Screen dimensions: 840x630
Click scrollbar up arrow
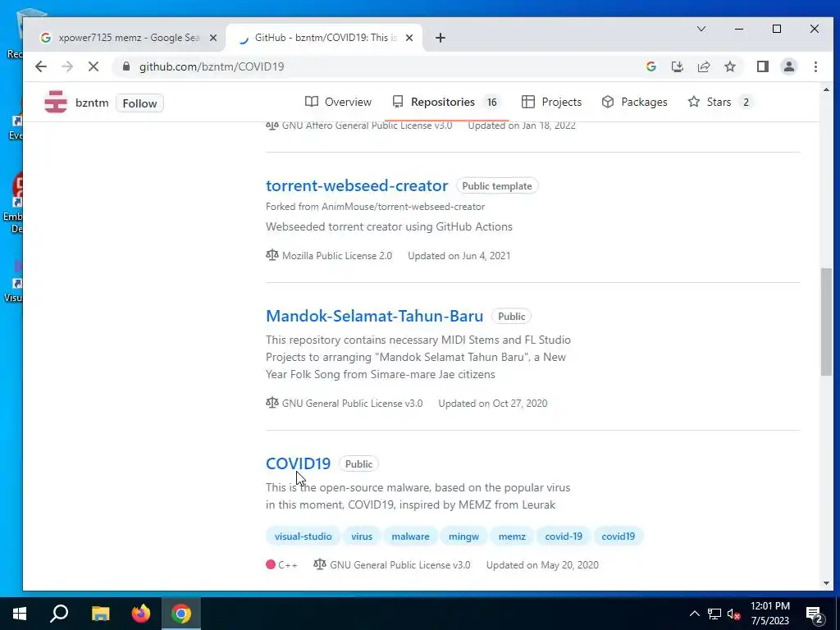tap(826, 90)
